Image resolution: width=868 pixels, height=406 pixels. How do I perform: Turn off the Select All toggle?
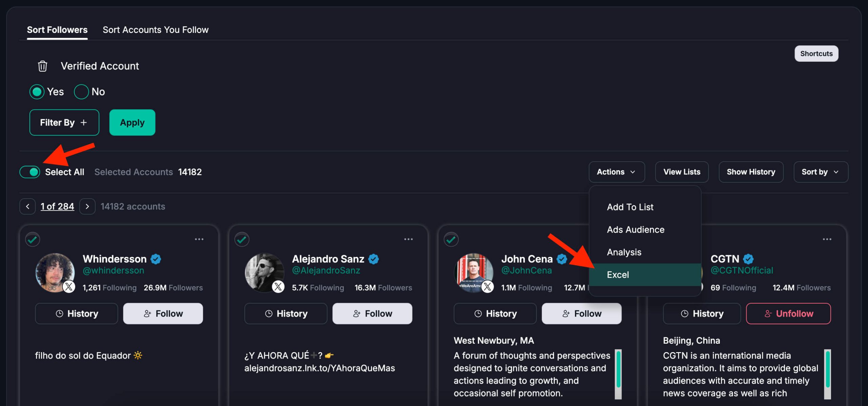[x=30, y=172]
